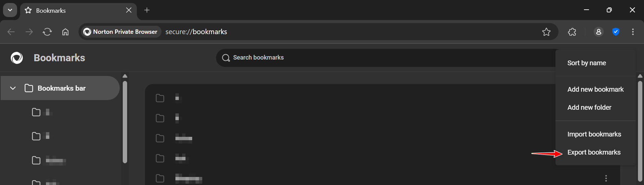
Task: Open the profile avatar icon
Action: tap(598, 32)
